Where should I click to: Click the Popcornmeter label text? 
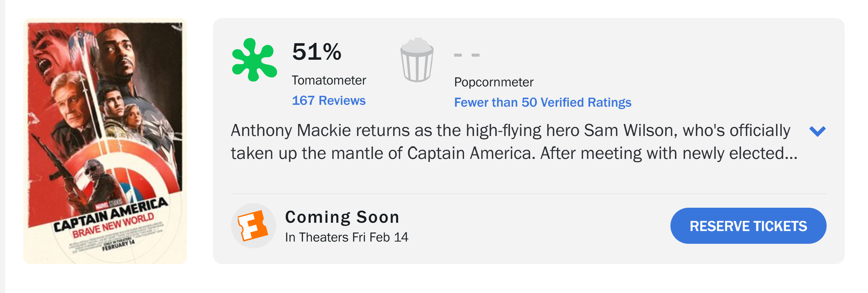493,82
